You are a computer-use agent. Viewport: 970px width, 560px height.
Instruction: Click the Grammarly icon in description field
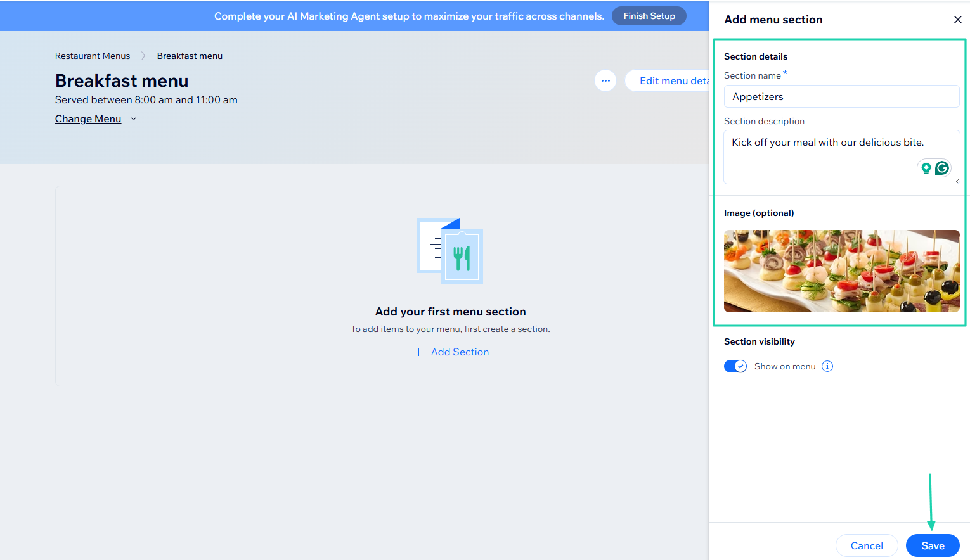942,168
